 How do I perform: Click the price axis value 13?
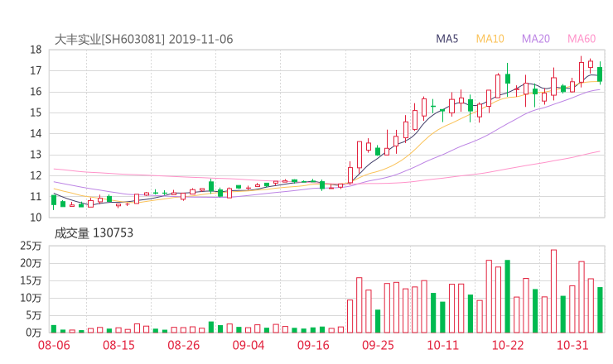(36, 155)
